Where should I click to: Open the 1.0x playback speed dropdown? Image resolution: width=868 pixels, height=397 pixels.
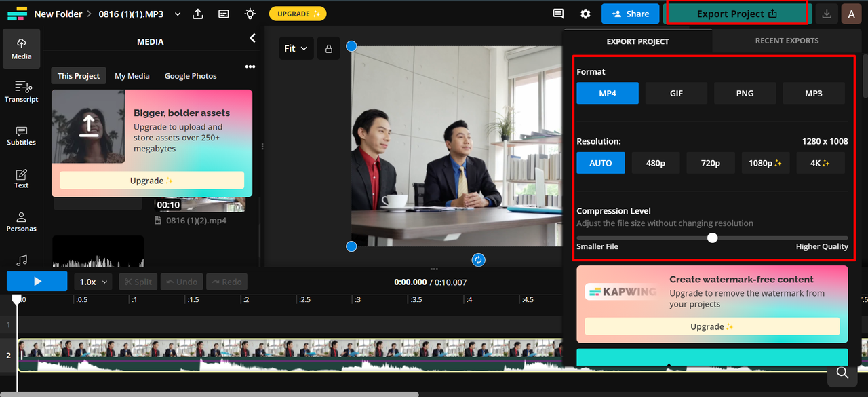tap(94, 282)
